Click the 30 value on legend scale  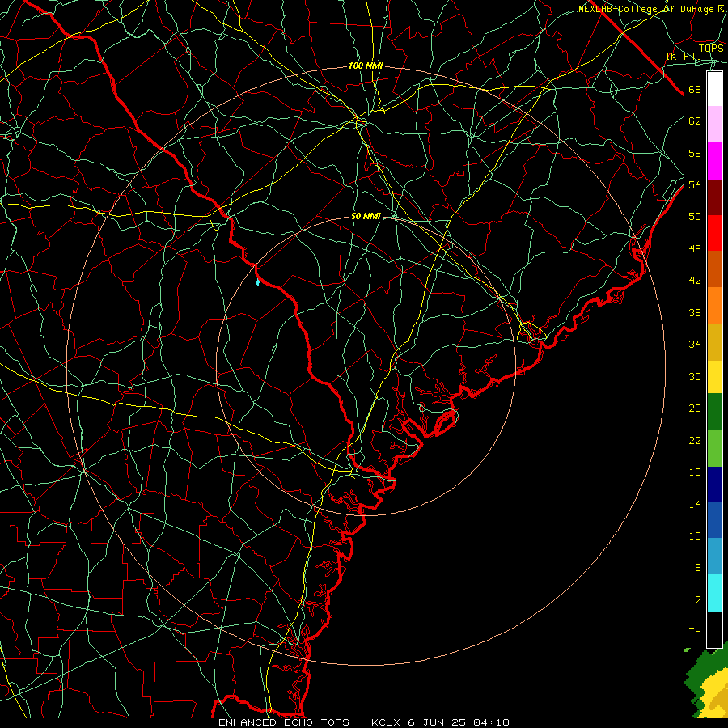pyautogui.click(x=695, y=376)
